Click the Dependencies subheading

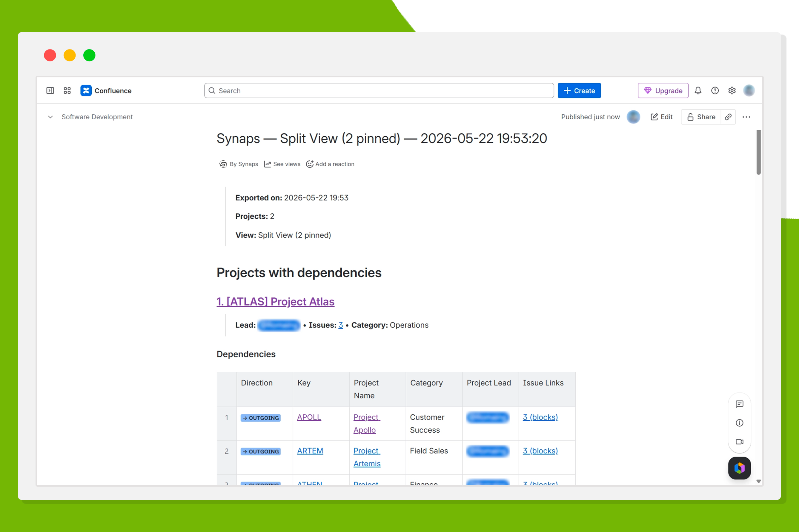[246, 354]
